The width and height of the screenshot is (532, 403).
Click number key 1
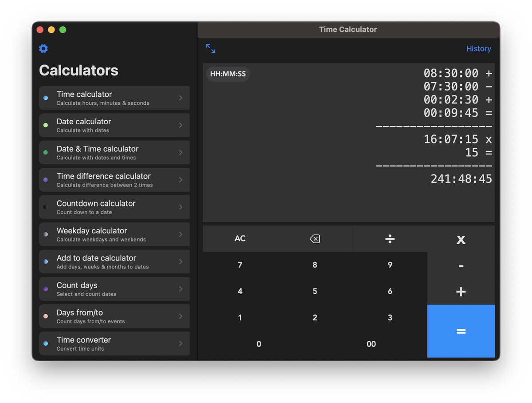click(x=240, y=318)
